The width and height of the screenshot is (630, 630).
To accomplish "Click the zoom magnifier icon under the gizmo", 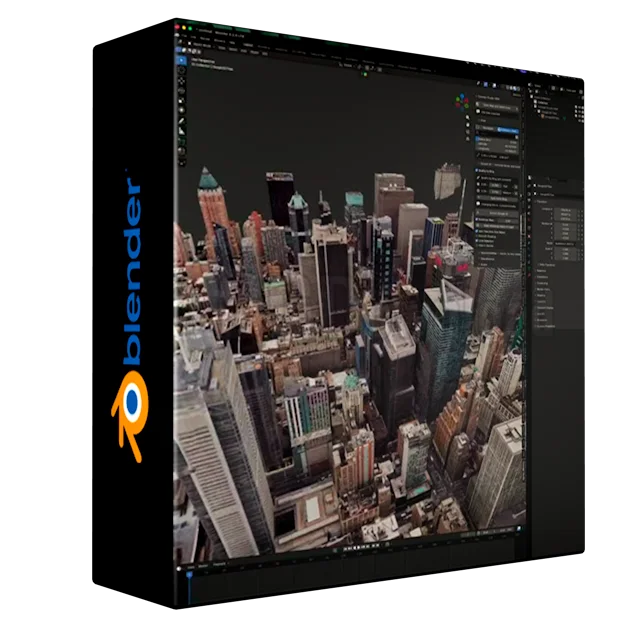I will pos(468,117).
